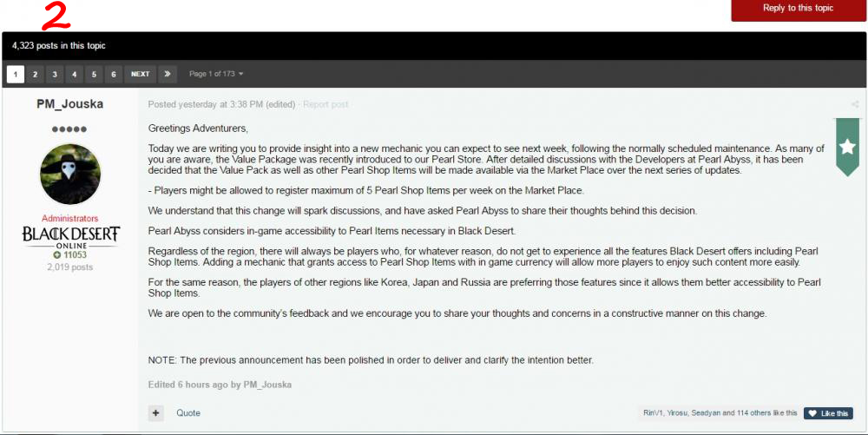Open the posted yesterday at 3:38 PM timestamp

pyautogui.click(x=206, y=104)
